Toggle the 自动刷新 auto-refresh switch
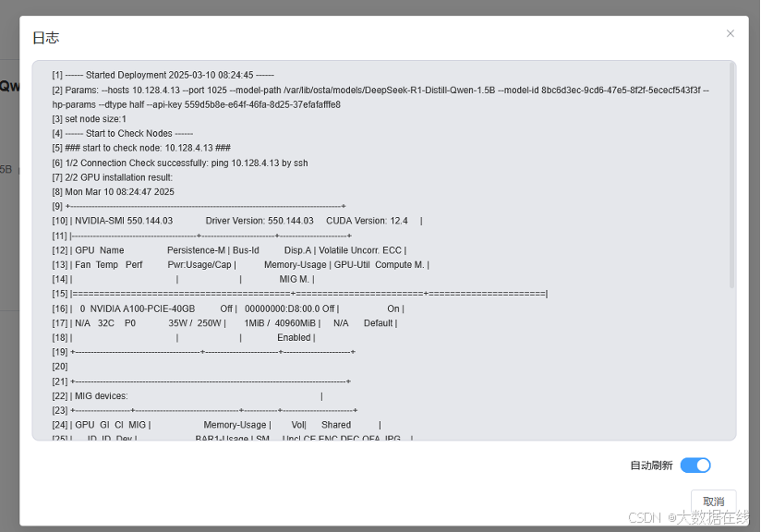This screenshot has width=761, height=532. (x=695, y=465)
